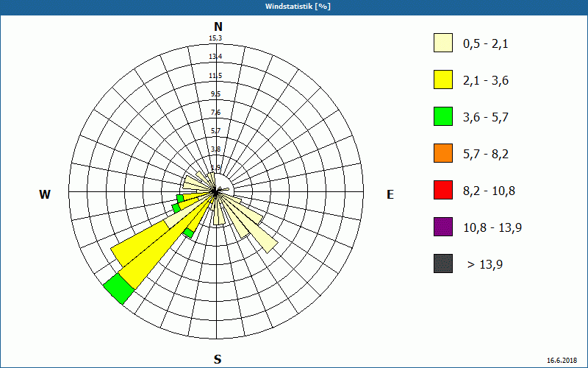This screenshot has width=588, height=368.
Task: Click the legend label '3,6 - 5,7'
Action: tap(486, 118)
